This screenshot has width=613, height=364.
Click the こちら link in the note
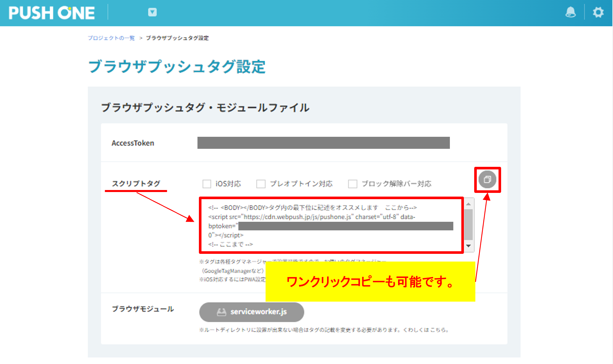(437, 330)
